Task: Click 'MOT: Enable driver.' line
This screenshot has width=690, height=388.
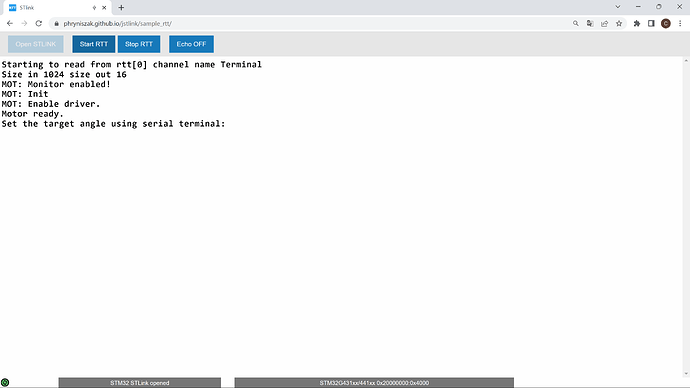Action: 51,104
